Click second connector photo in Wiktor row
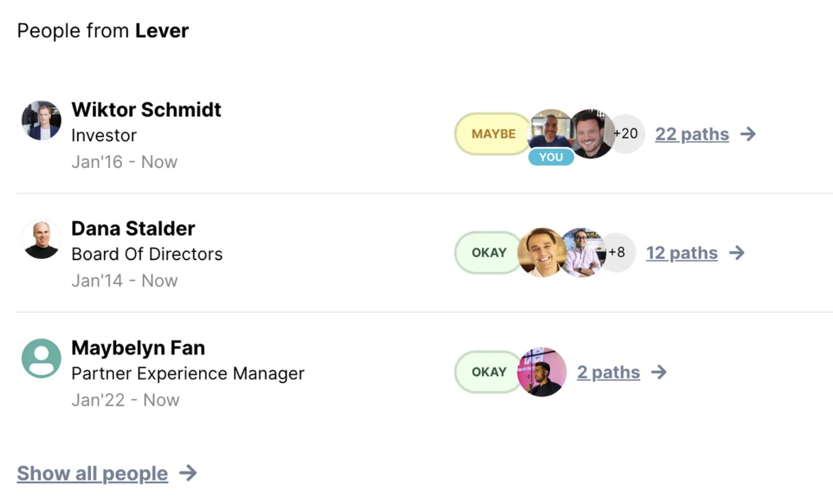Image resolution: width=833 pixels, height=504 pixels. click(x=592, y=134)
